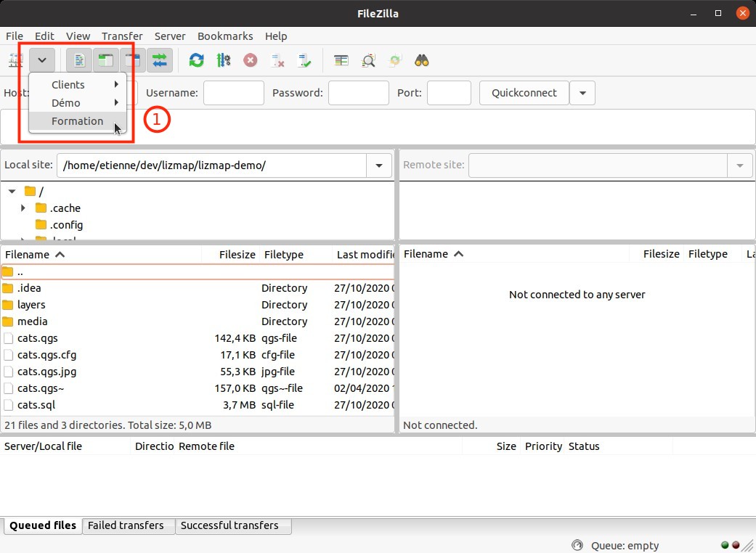Select the media directory row

198,321
